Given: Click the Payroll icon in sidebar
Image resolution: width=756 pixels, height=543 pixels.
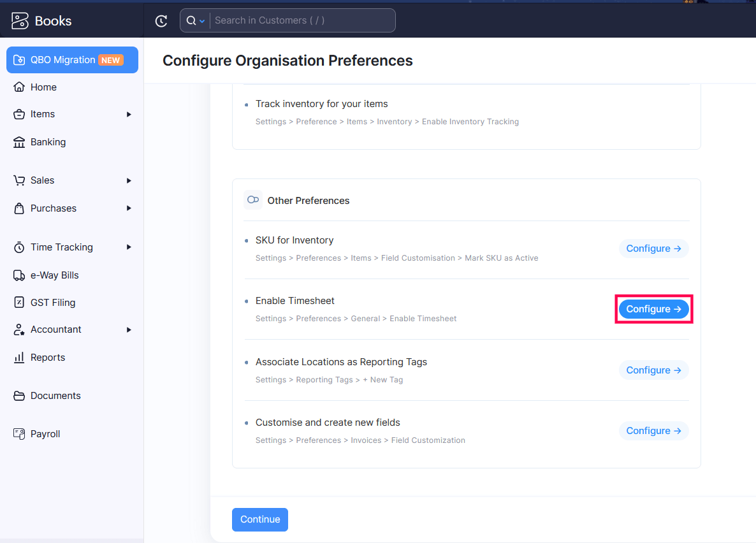Looking at the screenshot, I should point(19,434).
